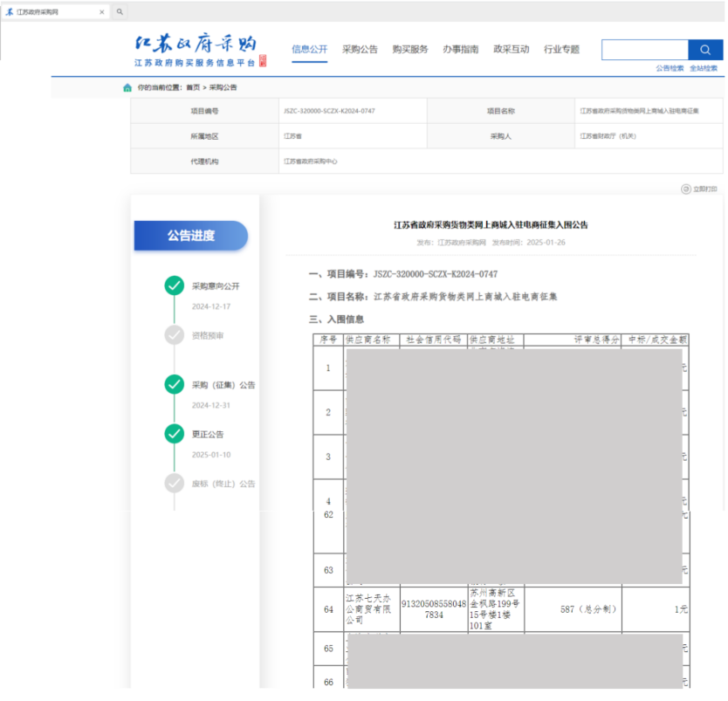
Task: Click the 公告进度 blue header
Action: [x=191, y=236]
